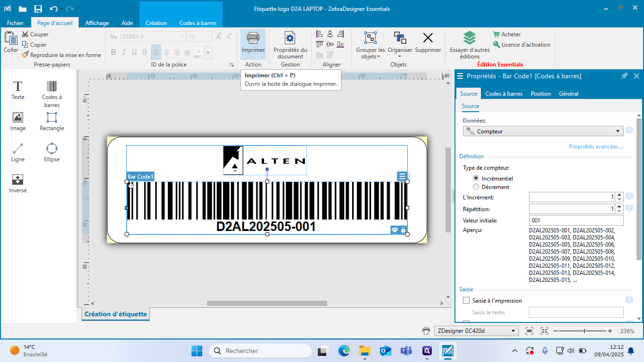The height and width of the screenshot is (362, 644).
Task: Click Licence d'activation button
Action: coord(521,45)
